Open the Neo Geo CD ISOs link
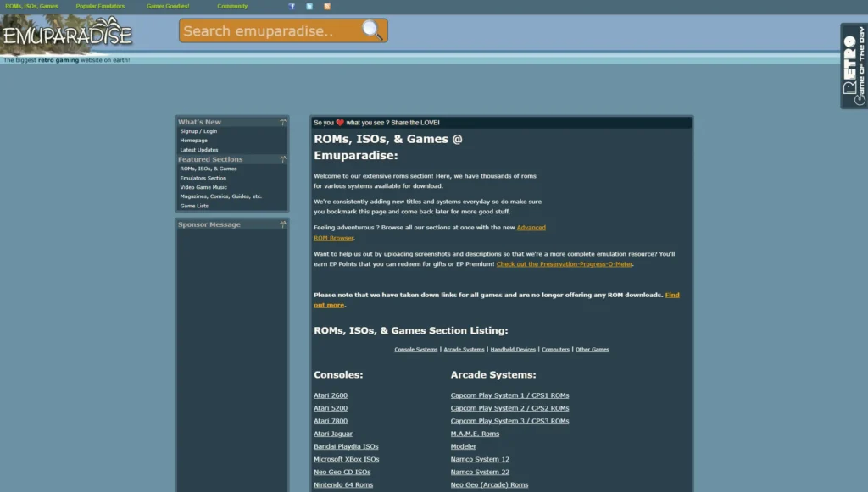The width and height of the screenshot is (868, 492). (x=342, y=472)
